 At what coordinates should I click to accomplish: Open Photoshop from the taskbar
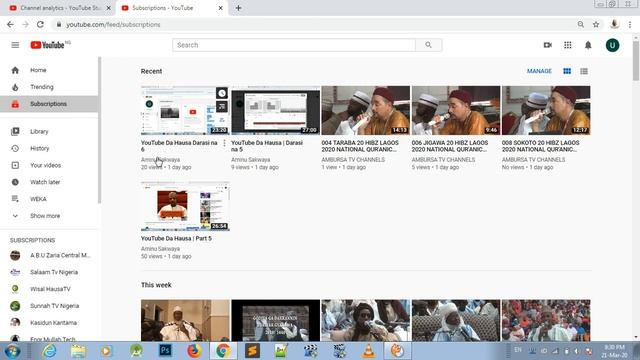pos(165,351)
